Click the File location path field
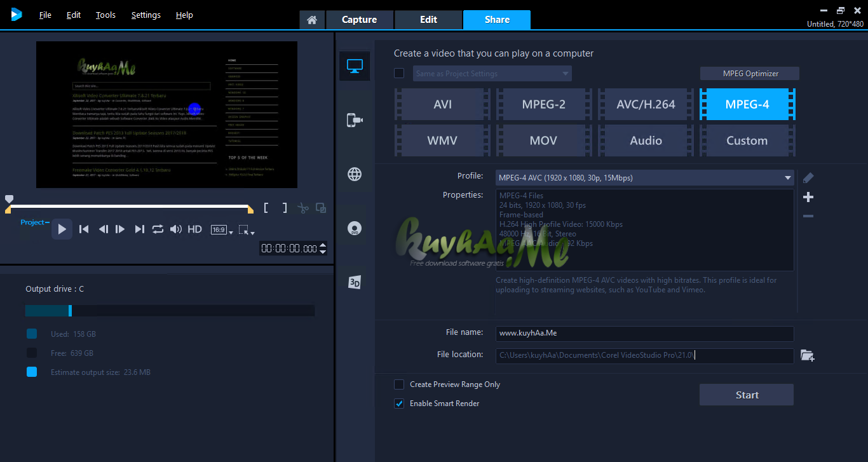868x462 pixels. point(645,356)
